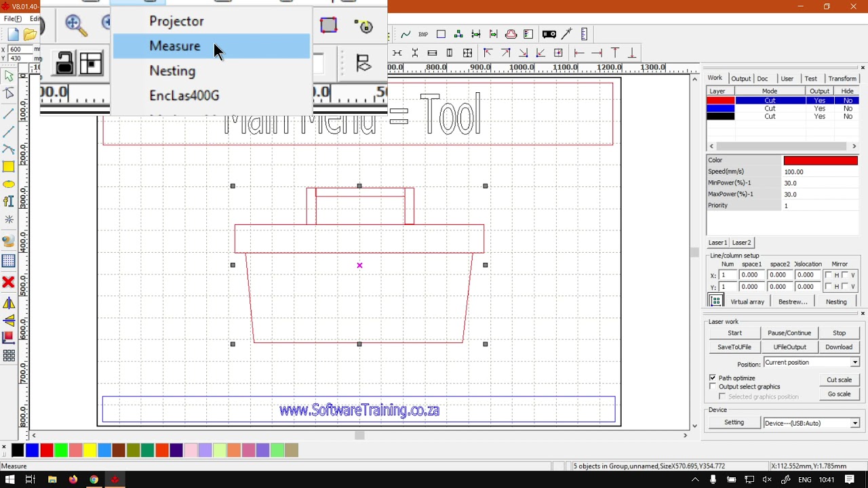Switch to the Output tab
868x488 pixels.
(741, 79)
